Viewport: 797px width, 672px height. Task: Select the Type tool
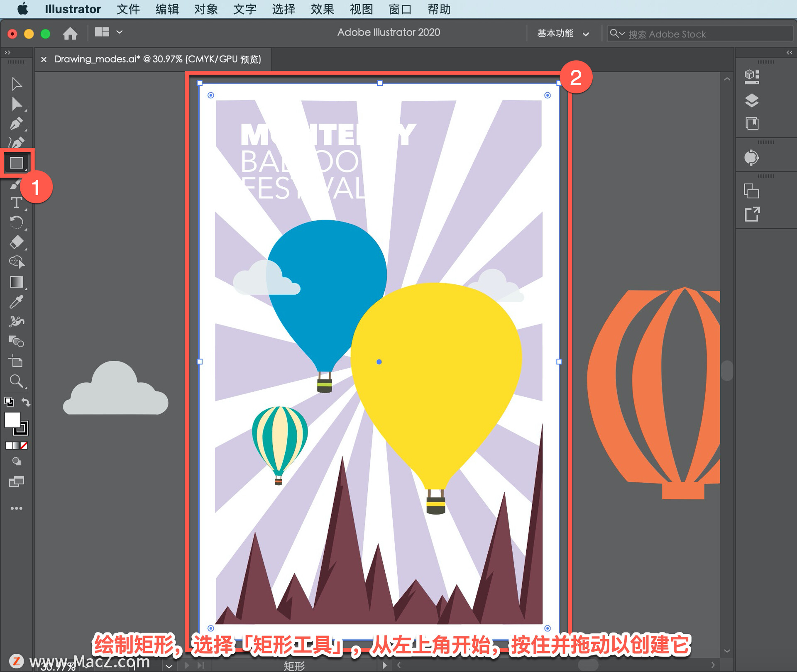(17, 203)
